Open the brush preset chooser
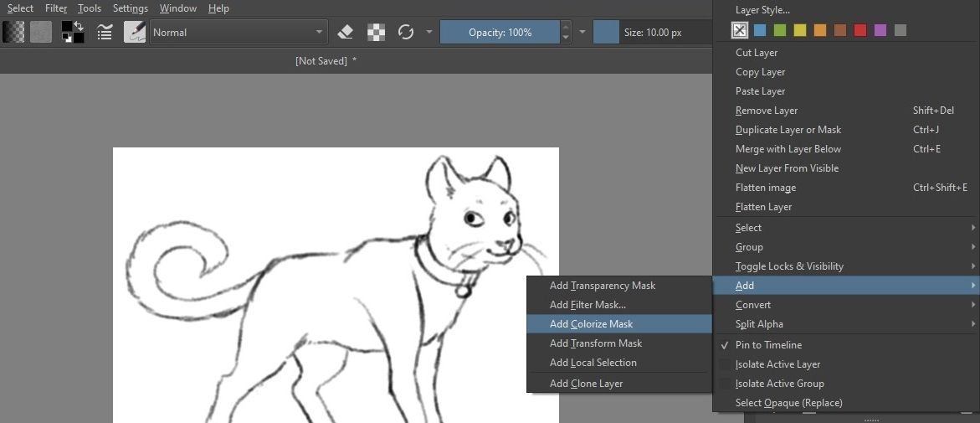Viewport: 980px width, 423px height. pyautogui.click(x=135, y=32)
